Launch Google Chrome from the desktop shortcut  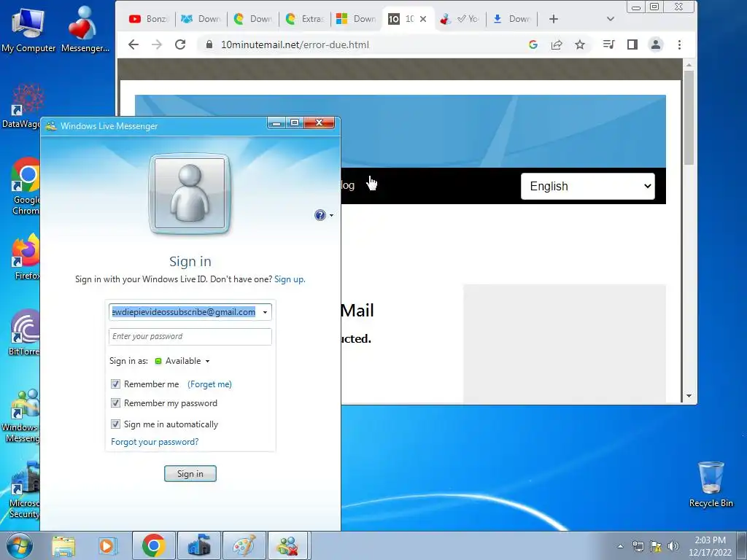[x=25, y=186]
